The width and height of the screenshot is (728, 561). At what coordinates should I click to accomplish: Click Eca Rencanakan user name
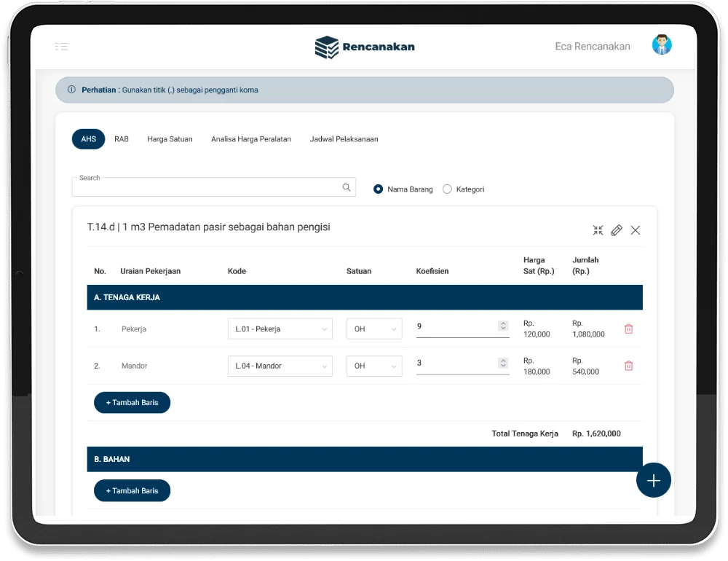point(593,47)
